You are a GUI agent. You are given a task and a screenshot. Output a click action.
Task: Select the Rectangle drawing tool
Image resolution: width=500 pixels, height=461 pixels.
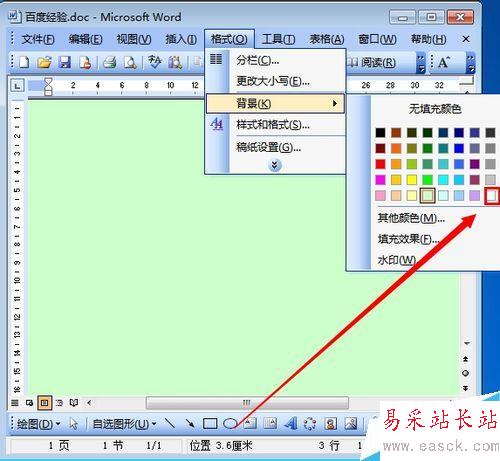tap(210, 423)
